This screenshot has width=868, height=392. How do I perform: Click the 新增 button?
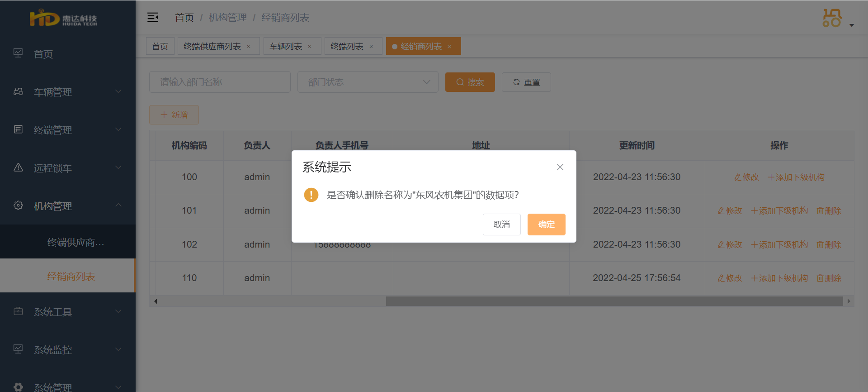pos(174,115)
